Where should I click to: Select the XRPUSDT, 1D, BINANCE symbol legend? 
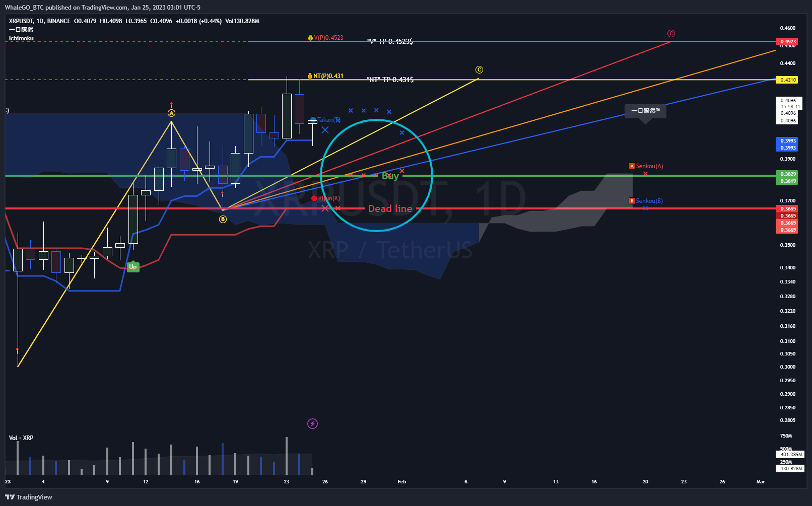[x=40, y=21]
